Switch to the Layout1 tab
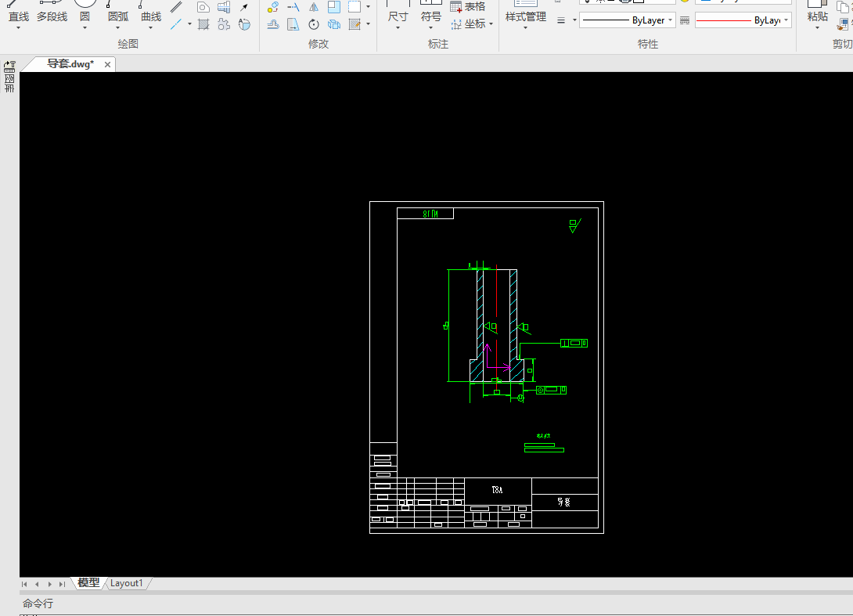Viewport: 853px width, 616px height. point(127,583)
